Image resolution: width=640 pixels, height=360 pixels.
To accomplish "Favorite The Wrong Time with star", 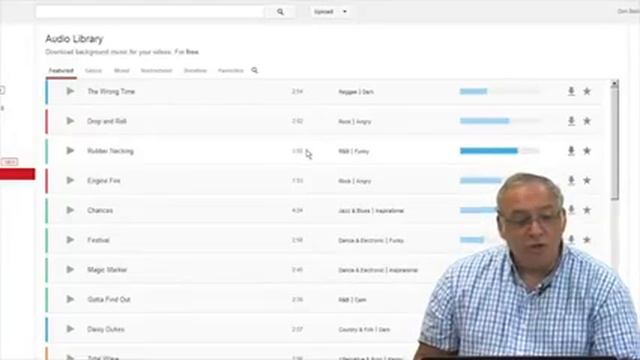I will click(x=587, y=91).
